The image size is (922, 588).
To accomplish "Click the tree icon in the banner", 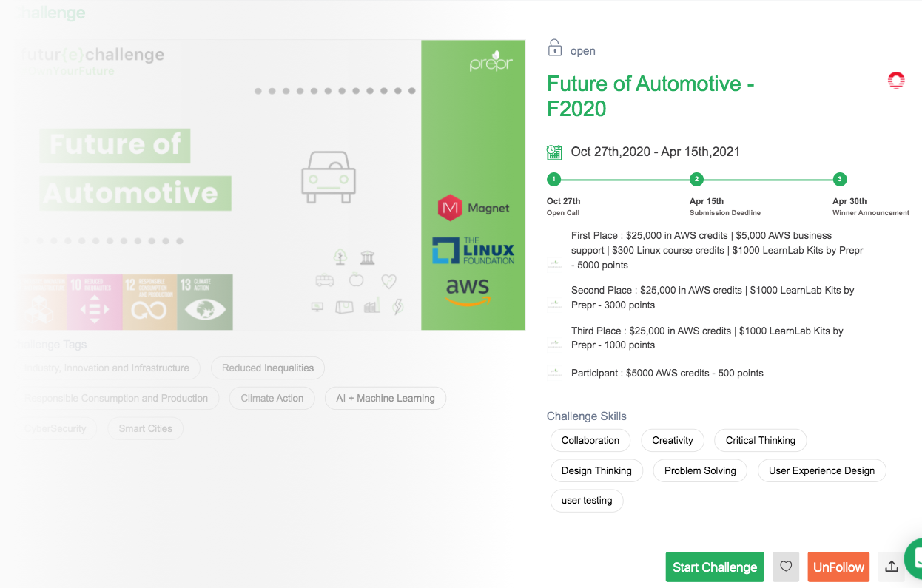I will pos(340,257).
